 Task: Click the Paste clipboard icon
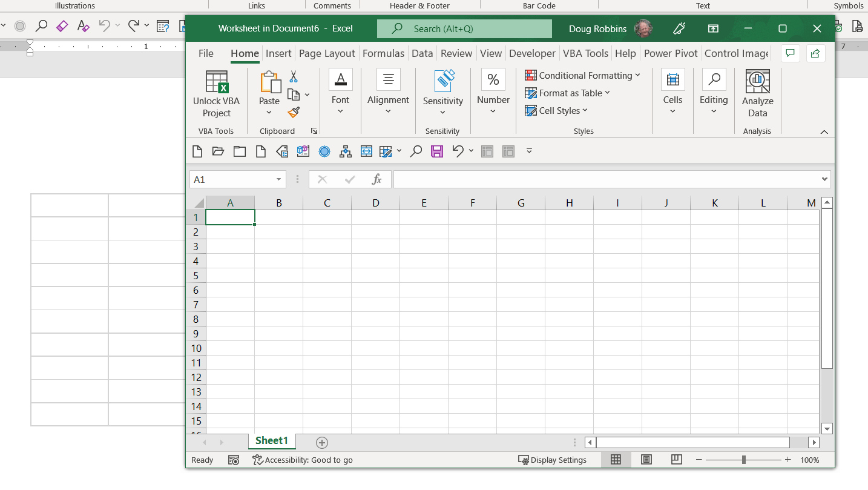coord(269,82)
